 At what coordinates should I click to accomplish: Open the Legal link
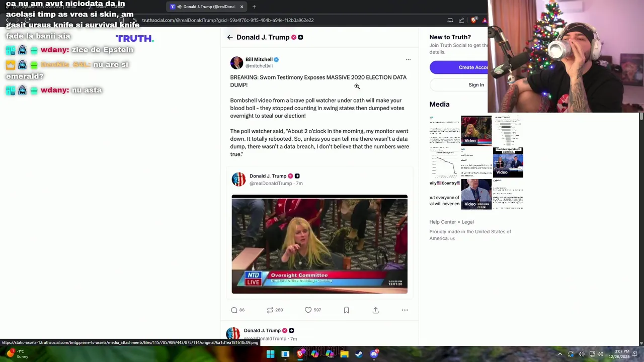(467, 222)
